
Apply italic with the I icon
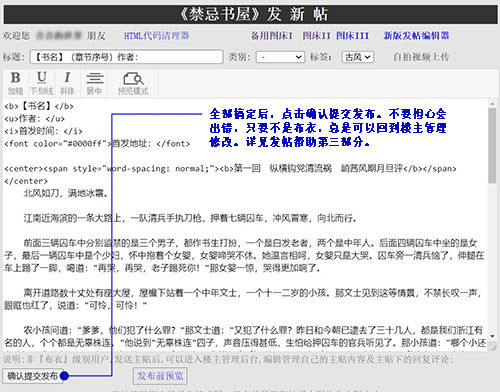67,83
